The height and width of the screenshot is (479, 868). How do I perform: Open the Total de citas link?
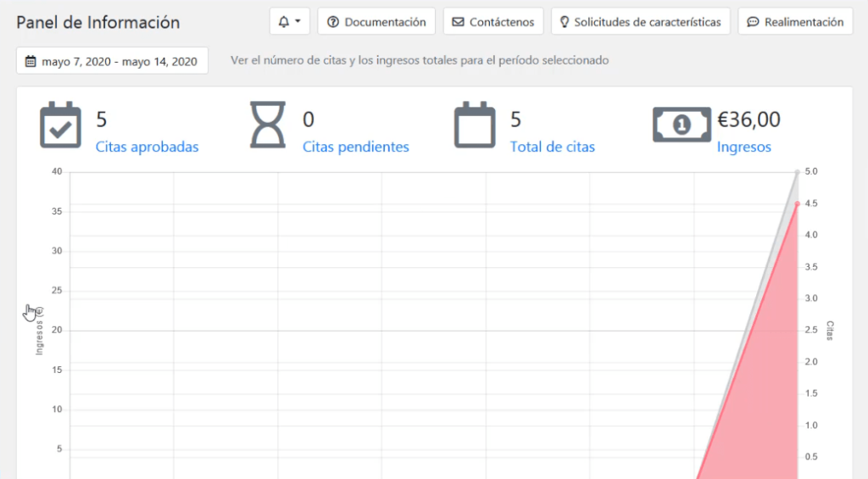click(552, 147)
